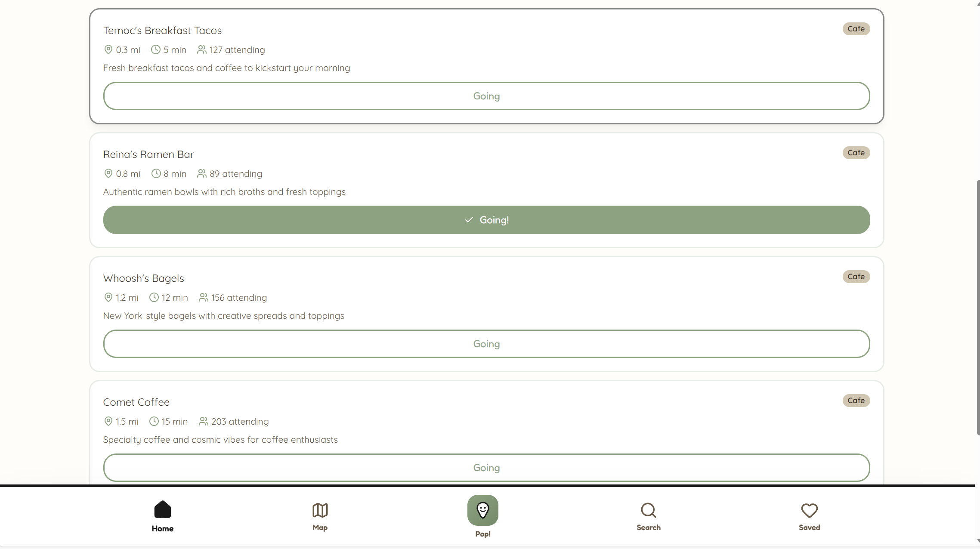Image resolution: width=980 pixels, height=549 pixels.
Task: Open the Map tab icon
Action: [320, 511]
